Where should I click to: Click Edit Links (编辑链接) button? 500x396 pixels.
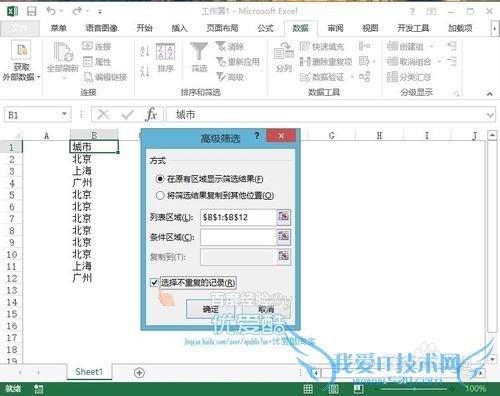click(x=105, y=77)
